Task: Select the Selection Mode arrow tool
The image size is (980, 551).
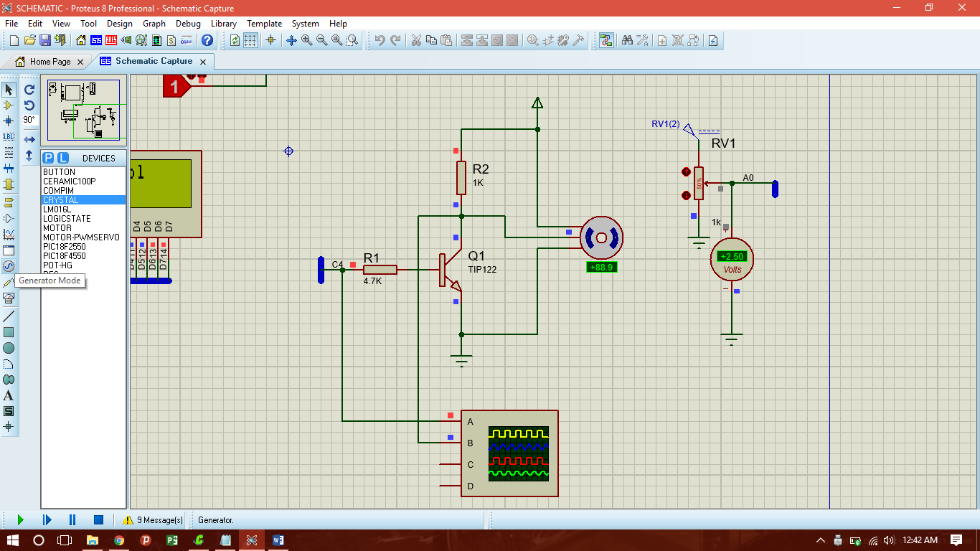Action: 9,90
